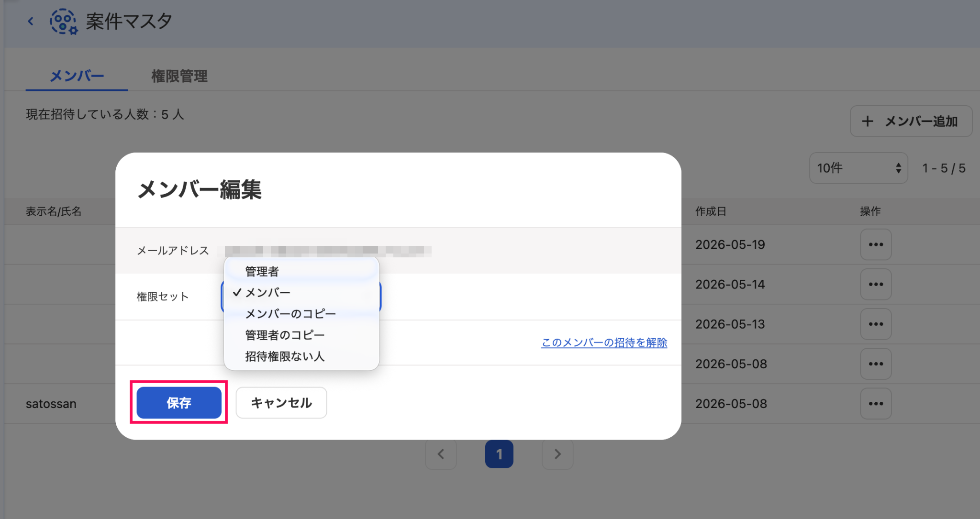Viewport: 980px width, 519px height.
Task: Click the 2026-05-19 date cell
Action: 730,244
